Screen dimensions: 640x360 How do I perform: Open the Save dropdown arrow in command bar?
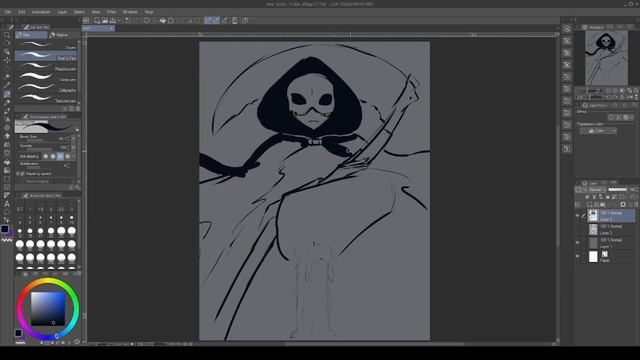[x=119, y=20]
